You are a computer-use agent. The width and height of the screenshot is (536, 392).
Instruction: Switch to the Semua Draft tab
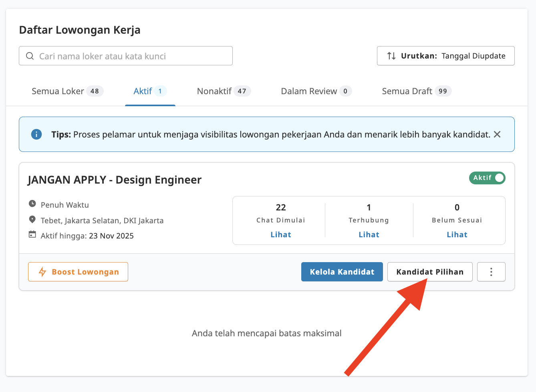point(408,91)
